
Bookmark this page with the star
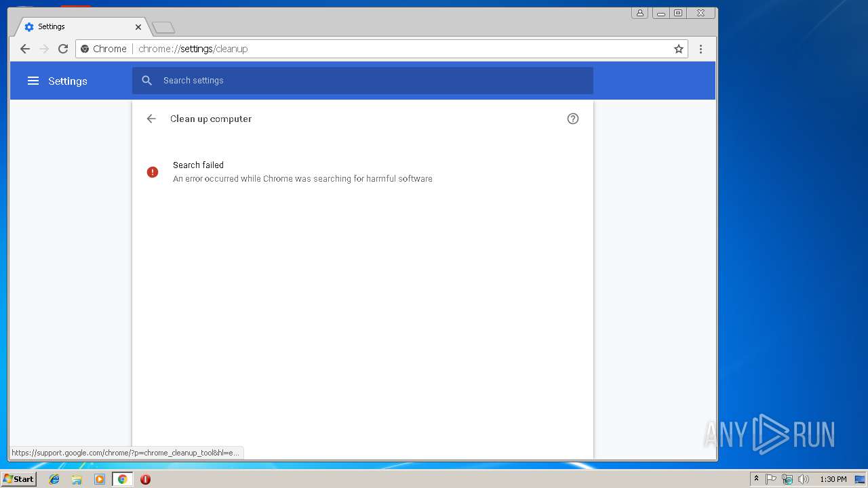pos(678,49)
